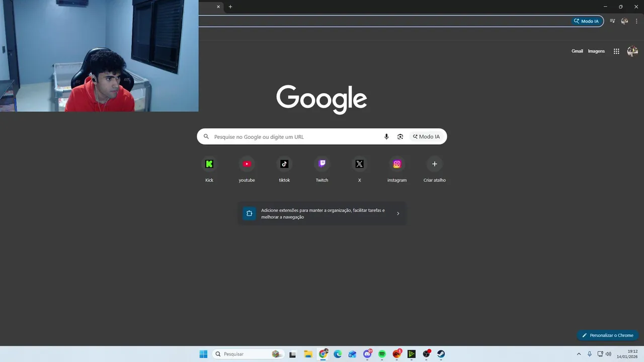This screenshot has width=644, height=362.
Task: Click the Criar atalho plus button
Action: coord(435,164)
